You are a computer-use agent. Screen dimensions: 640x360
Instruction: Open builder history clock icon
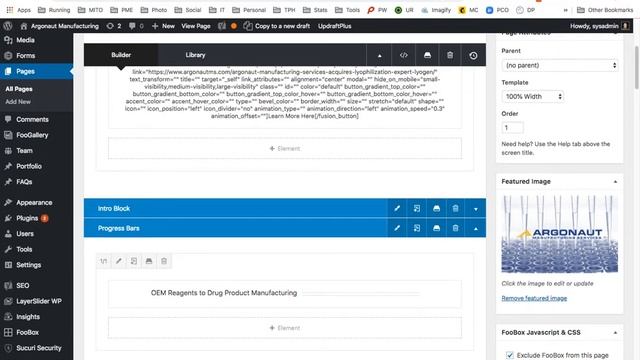pos(473,55)
